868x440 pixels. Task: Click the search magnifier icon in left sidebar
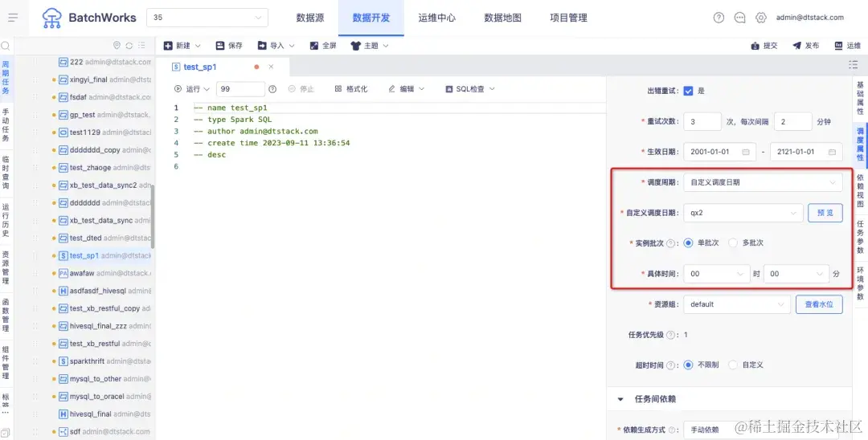click(x=6, y=46)
